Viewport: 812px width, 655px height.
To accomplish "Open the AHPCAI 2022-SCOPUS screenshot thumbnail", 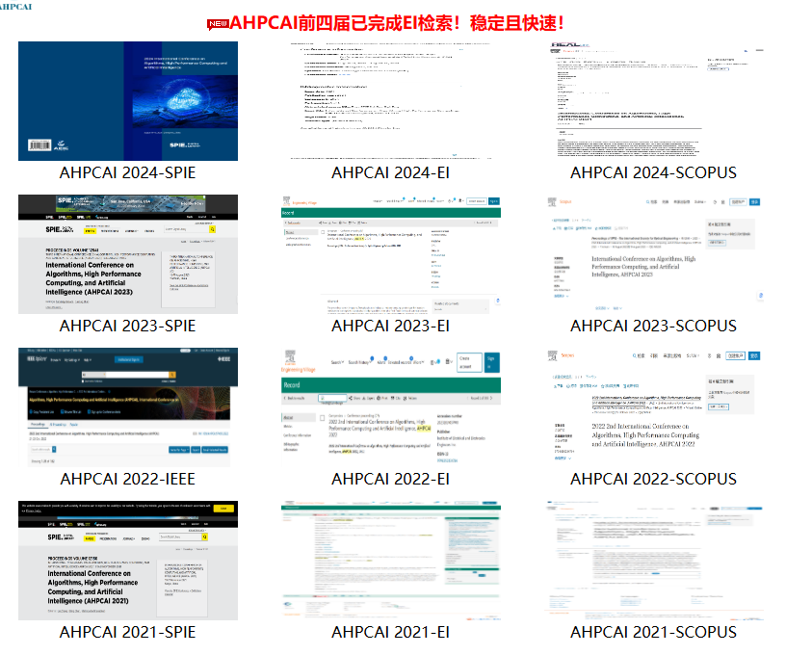I will 654,407.
